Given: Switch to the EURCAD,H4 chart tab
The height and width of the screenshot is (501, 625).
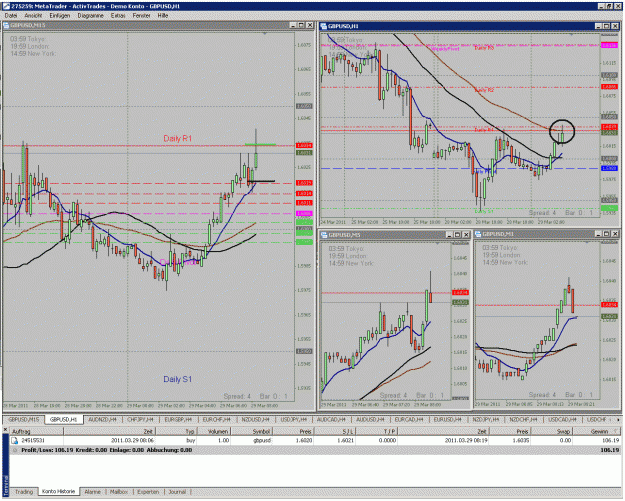Looking at the screenshot, I should click(408, 420).
